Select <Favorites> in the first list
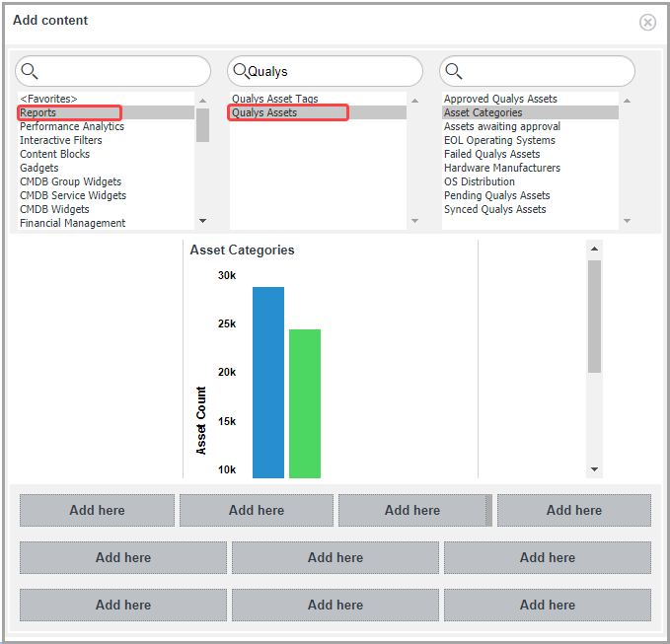 coord(106,99)
